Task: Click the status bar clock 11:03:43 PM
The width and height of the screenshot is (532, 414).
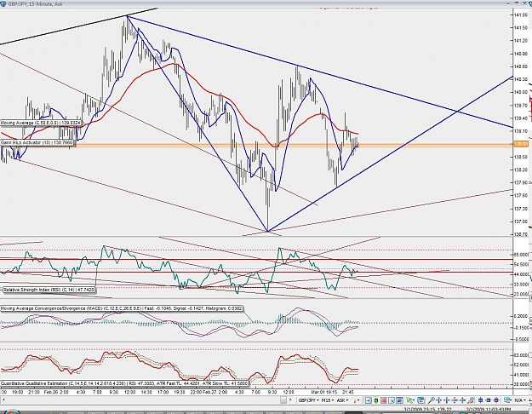Action: [x=489, y=411]
